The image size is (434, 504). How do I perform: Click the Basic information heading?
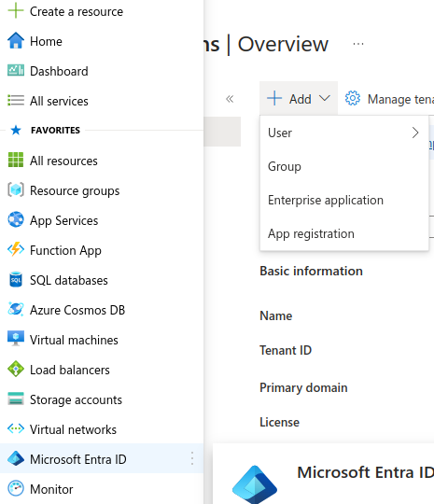(311, 271)
